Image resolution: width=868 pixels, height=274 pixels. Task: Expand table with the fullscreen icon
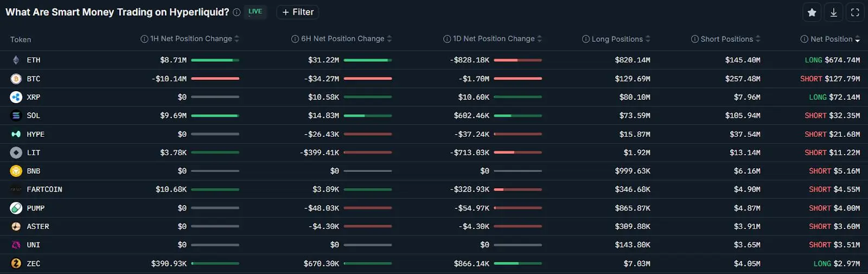[855, 12]
